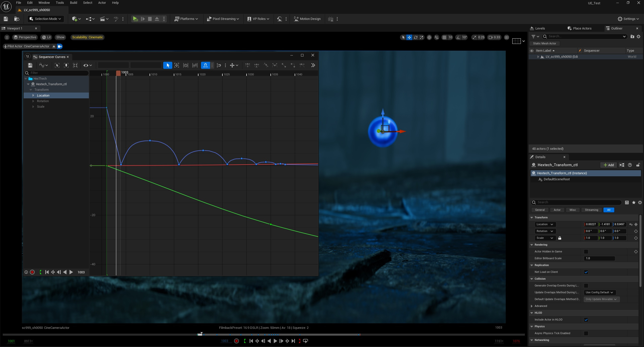This screenshot has width=644, height=347.
Task: Open the axis snapping dropdown
Action: click(234, 65)
